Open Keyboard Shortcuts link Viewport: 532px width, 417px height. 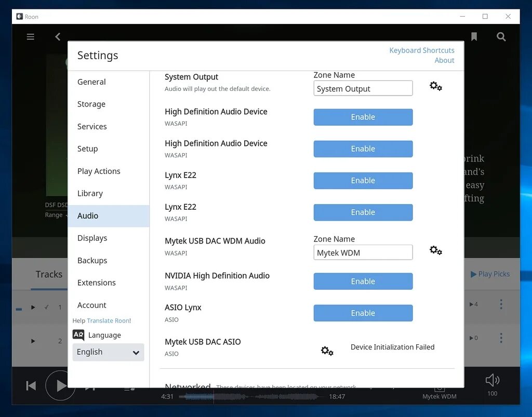coord(422,50)
